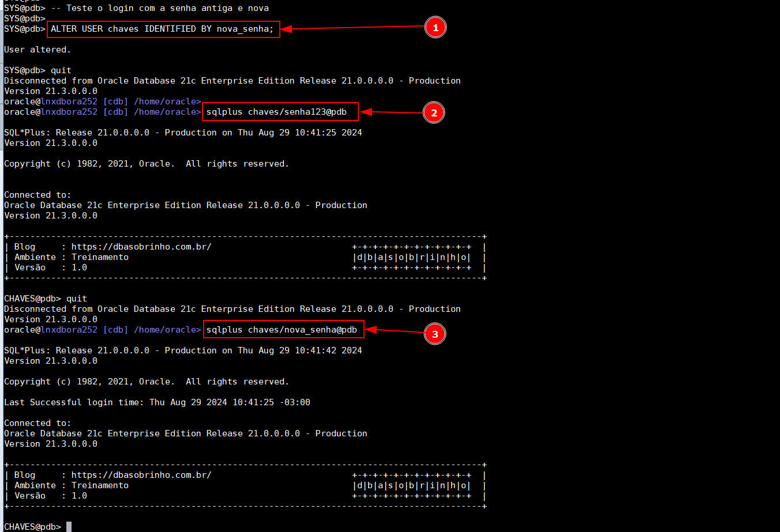Screen dimensions: 780x532
Task: Select the boxed sqlplus chaves/nova_senha@pdb command
Action: [x=283, y=329]
